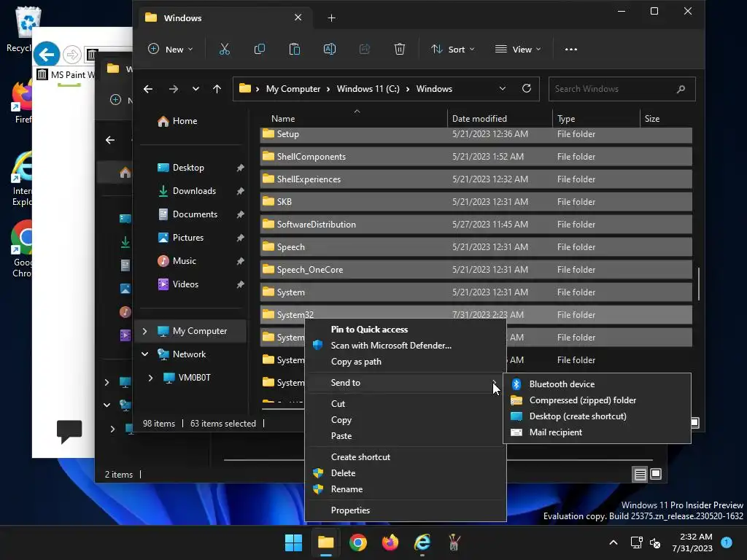This screenshot has height=560, width=747.
Task: Switch to large thumbnails view in back Explorer window
Action: tap(656, 474)
